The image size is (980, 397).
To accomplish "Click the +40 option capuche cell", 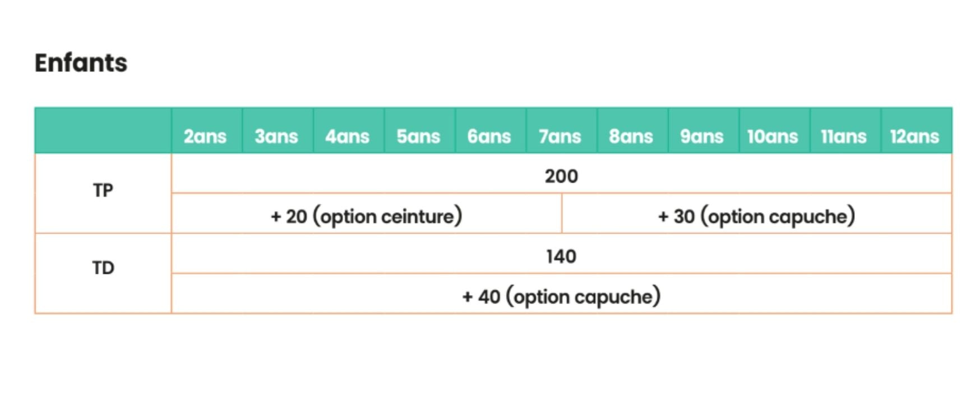I will click(x=561, y=296).
